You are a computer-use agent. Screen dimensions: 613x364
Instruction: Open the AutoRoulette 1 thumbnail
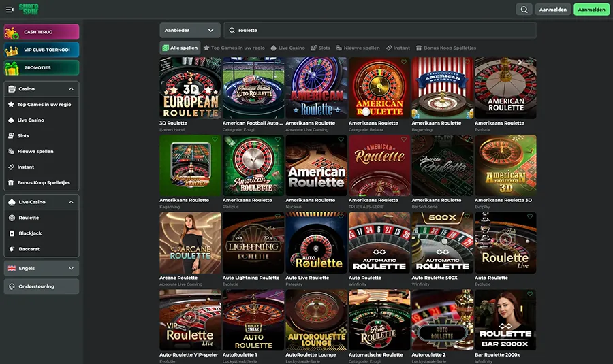click(x=253, y=320)
